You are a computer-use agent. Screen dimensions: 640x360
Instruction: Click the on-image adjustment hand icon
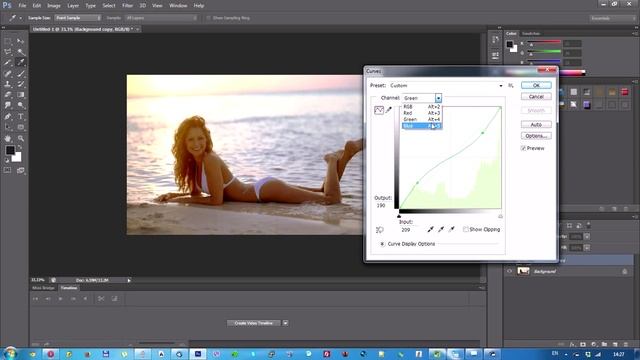(x=380, y=230)
